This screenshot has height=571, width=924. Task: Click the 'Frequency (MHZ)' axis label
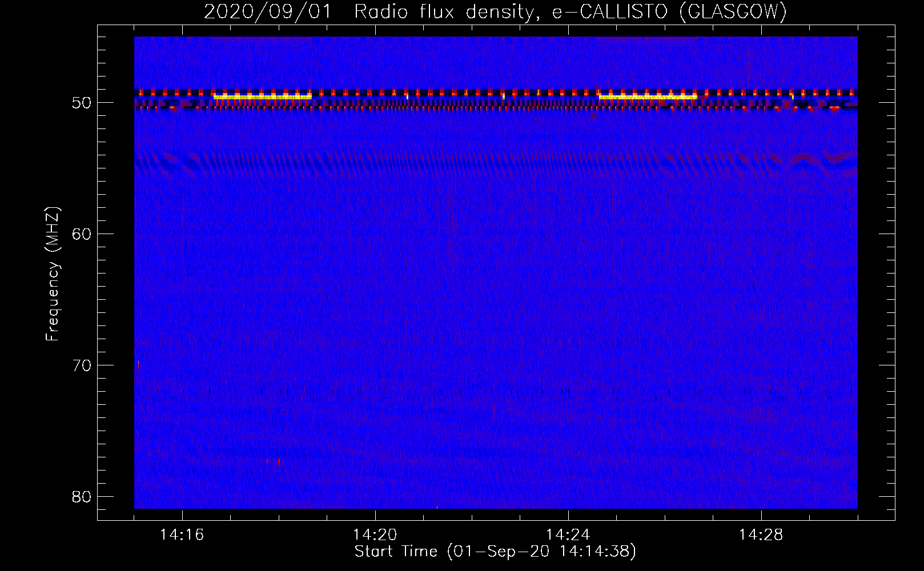click(x=53, y=274)
